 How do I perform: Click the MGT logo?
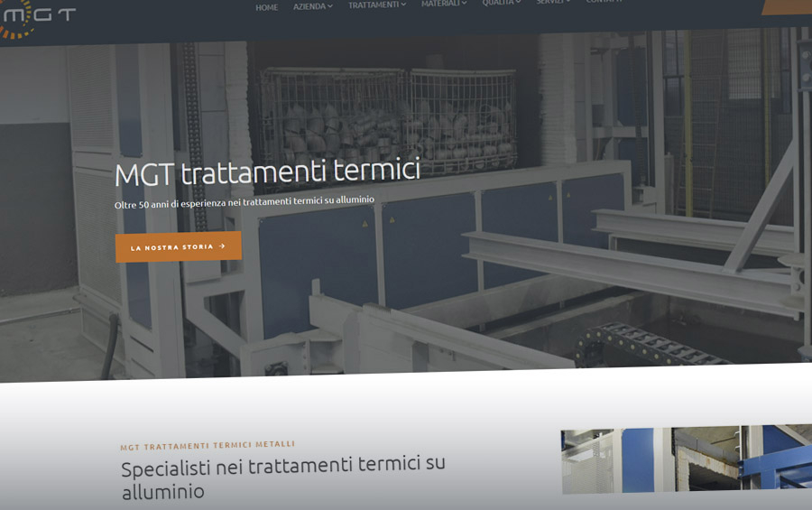[37, 18]
